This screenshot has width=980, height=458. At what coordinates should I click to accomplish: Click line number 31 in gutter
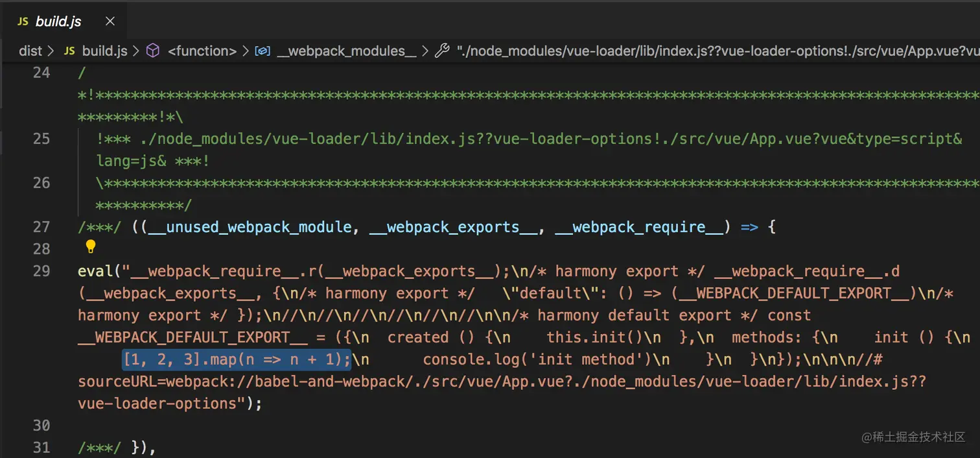pyautogui.click(x=41, y=448)
